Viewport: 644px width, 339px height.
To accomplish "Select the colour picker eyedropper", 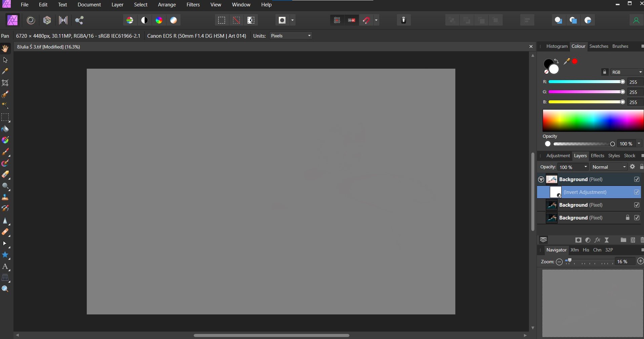I will [567, 61].
